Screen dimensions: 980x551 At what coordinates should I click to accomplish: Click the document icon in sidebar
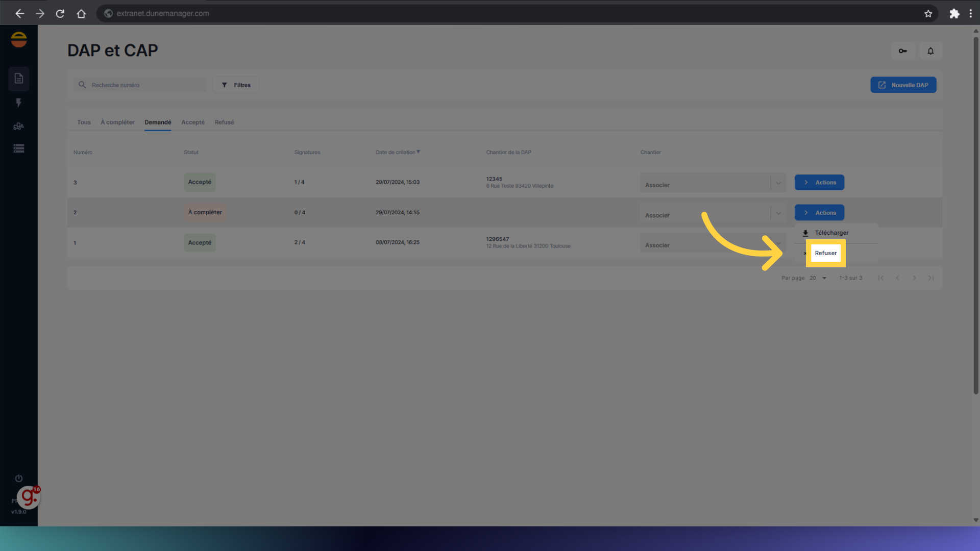[x=19, y=79]
